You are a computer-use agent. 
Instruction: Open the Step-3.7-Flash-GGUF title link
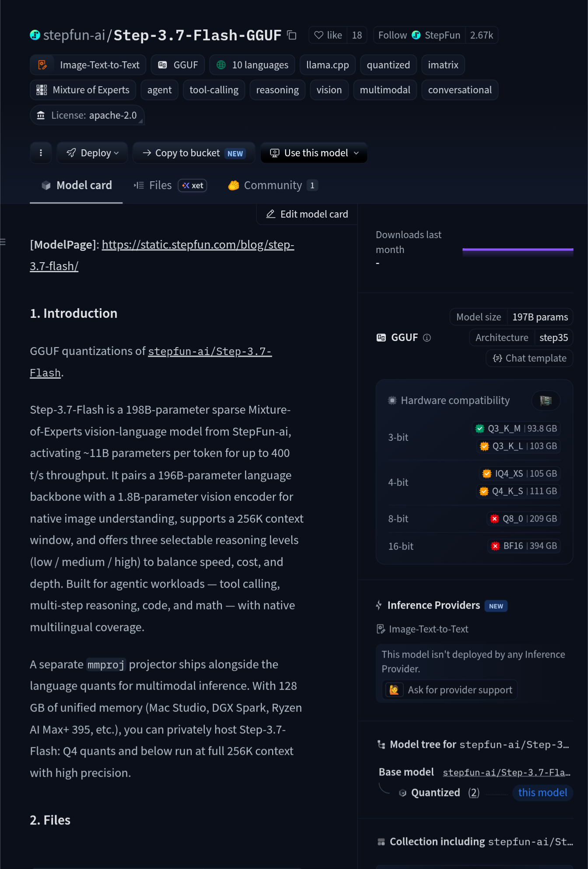pyautogui.click(x=197, y=35)
